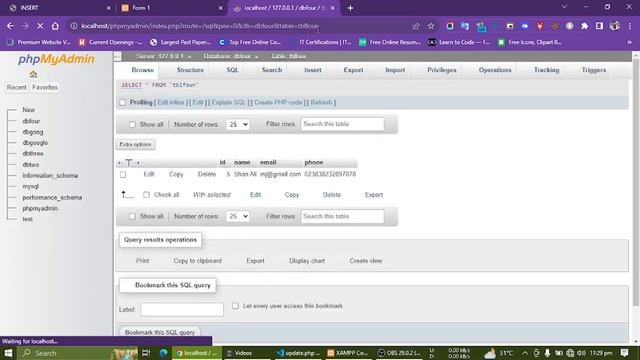
Task: Click the Explain SQL link
Action: 229,102
